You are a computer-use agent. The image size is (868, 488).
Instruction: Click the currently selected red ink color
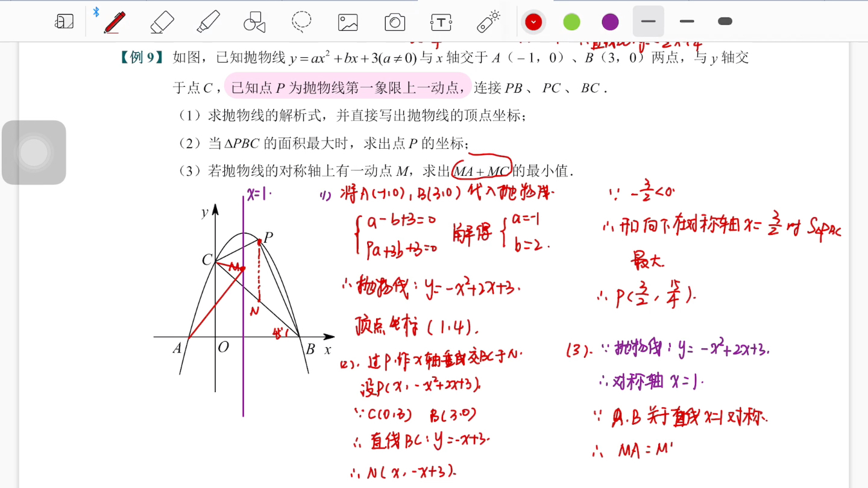[x=533, y=21]
